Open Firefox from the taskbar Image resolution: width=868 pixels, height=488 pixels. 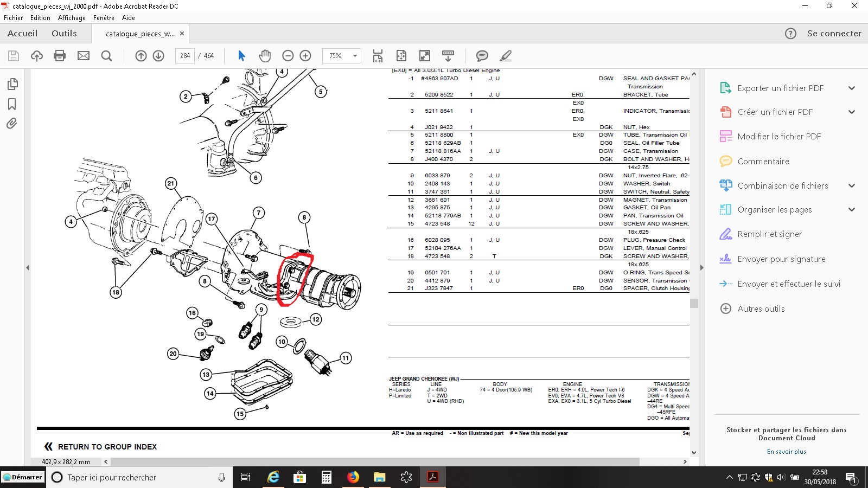[353, 477]
